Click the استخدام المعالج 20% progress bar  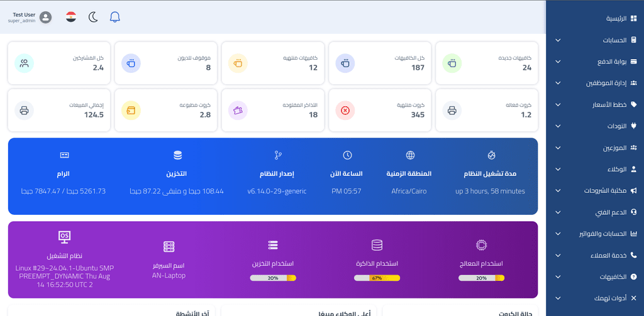[481, 278]
